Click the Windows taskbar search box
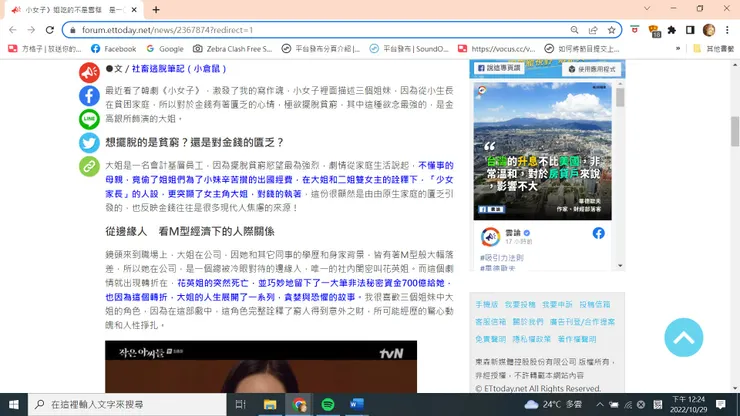Viewport: 740px width, 416px height. (127, 404)
